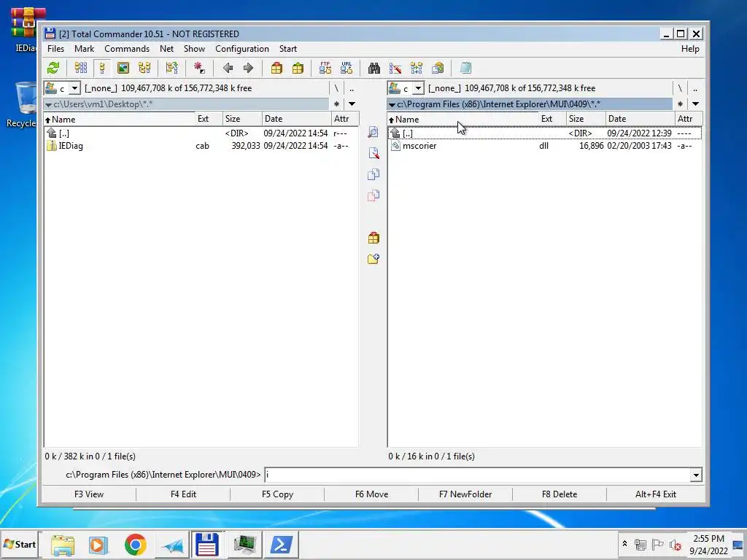Click the Windows Start button
The height and width of the screenshot is (560, 747).
(x=20, y=544)
